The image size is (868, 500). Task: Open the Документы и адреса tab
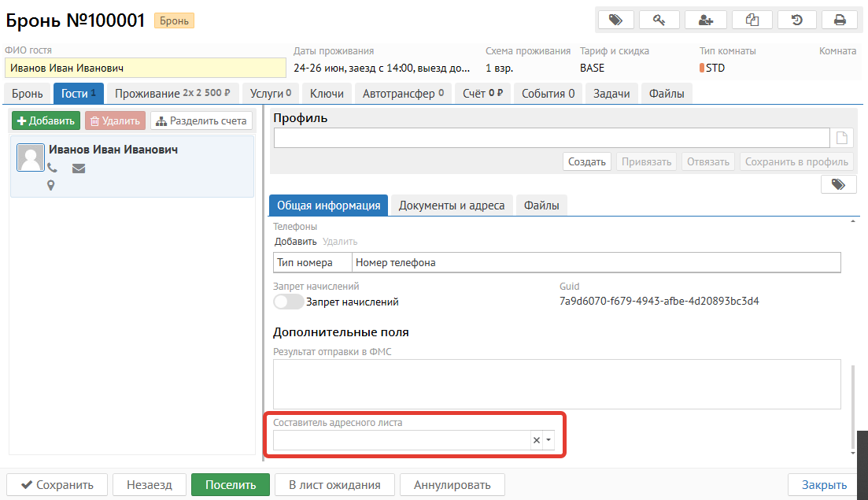452,206
